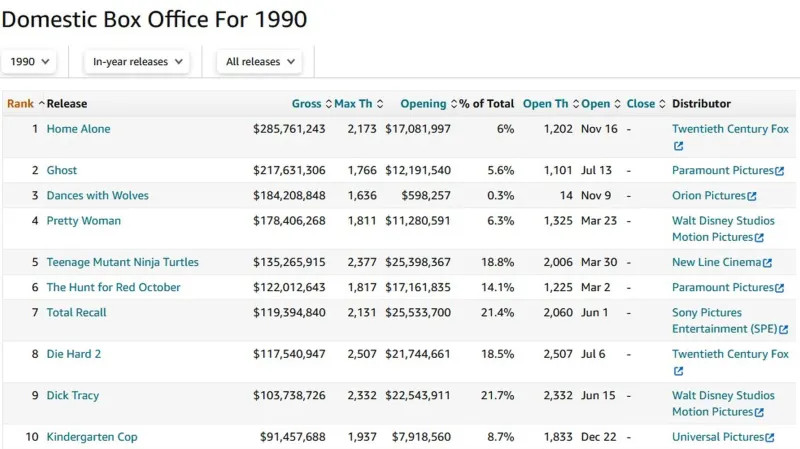Sort by Open Th column header

(x=545, y=104)
